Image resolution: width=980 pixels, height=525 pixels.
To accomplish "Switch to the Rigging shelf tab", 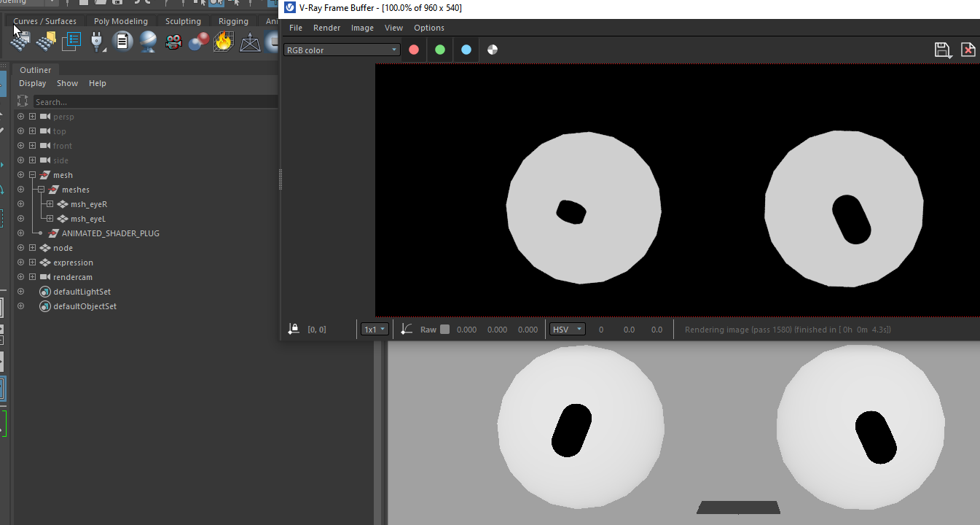I will pyautogui.click(x=233, y=21).
